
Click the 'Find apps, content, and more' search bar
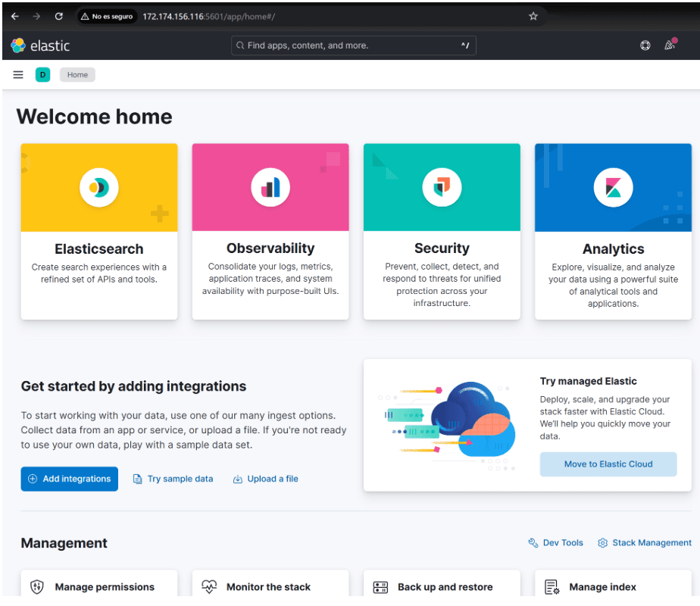353,45
